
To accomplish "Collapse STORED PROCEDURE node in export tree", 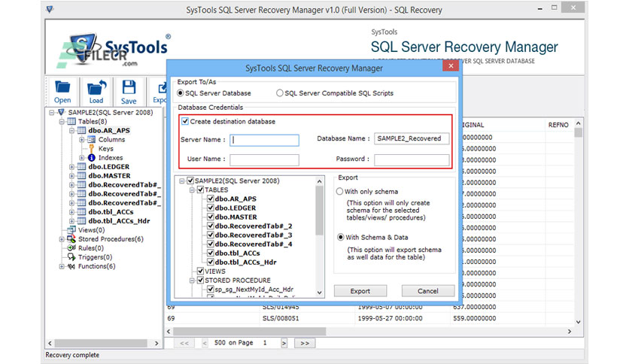I will 192,281.
